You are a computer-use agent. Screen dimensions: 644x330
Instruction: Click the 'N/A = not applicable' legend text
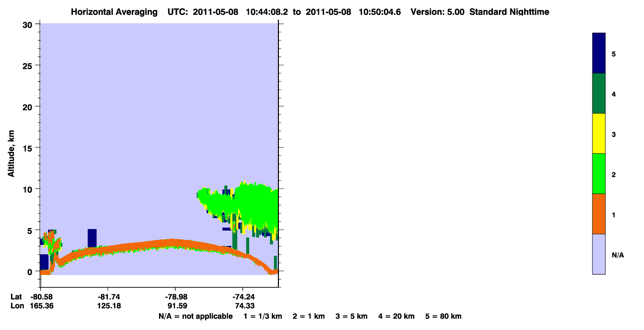[195, 316]
